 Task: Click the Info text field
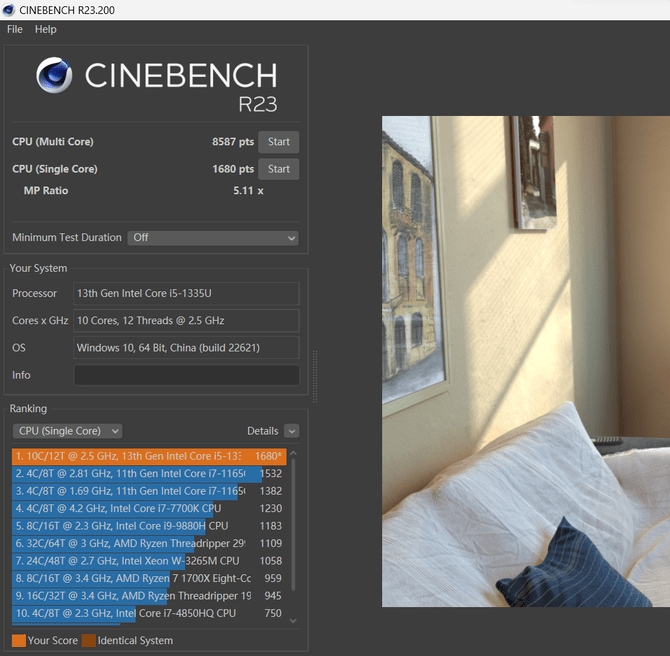pyautogui.click(x=186, y=375)
